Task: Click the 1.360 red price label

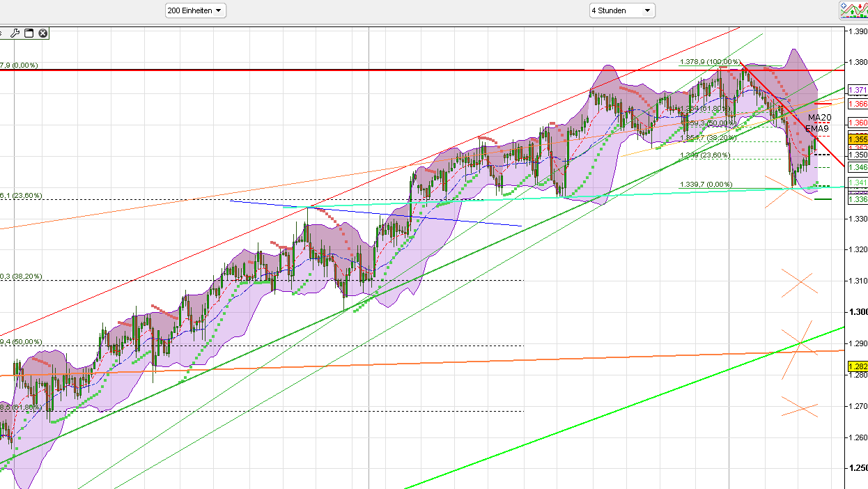Action: pyautogui.click(x=858, y=123)
